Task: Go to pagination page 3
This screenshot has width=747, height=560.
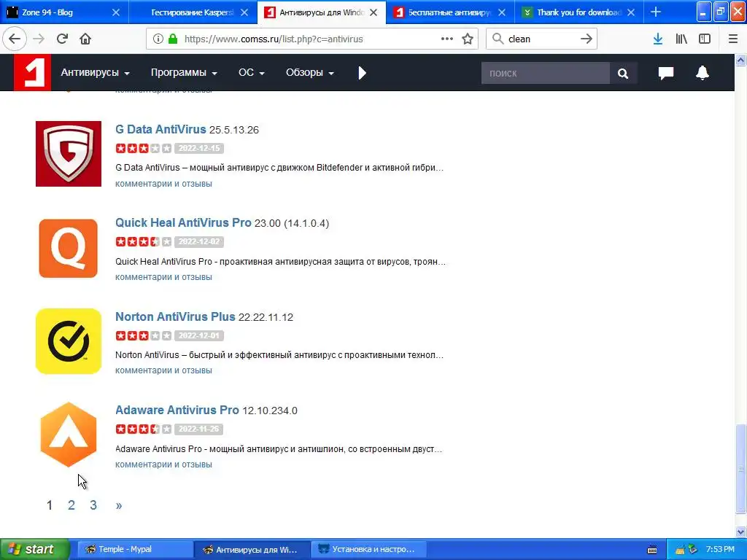Action: pyautogui.click(x=93, y=505)
